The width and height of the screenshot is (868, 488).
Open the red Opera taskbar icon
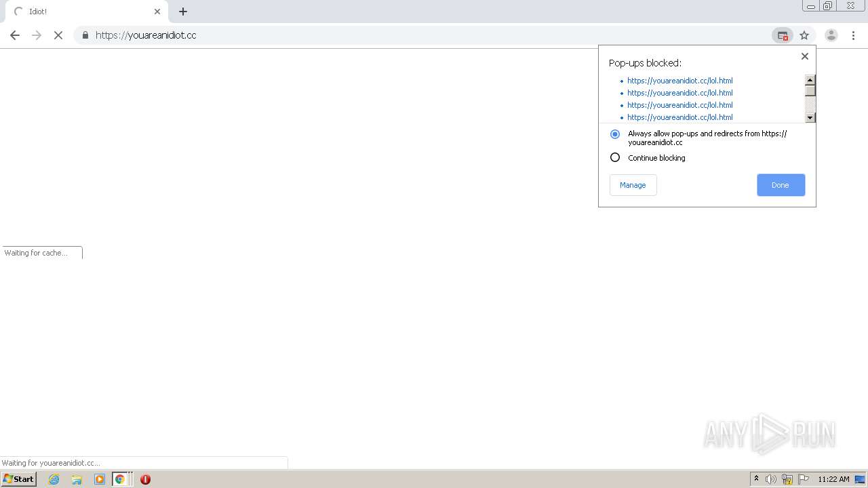[x=145, y=479]
